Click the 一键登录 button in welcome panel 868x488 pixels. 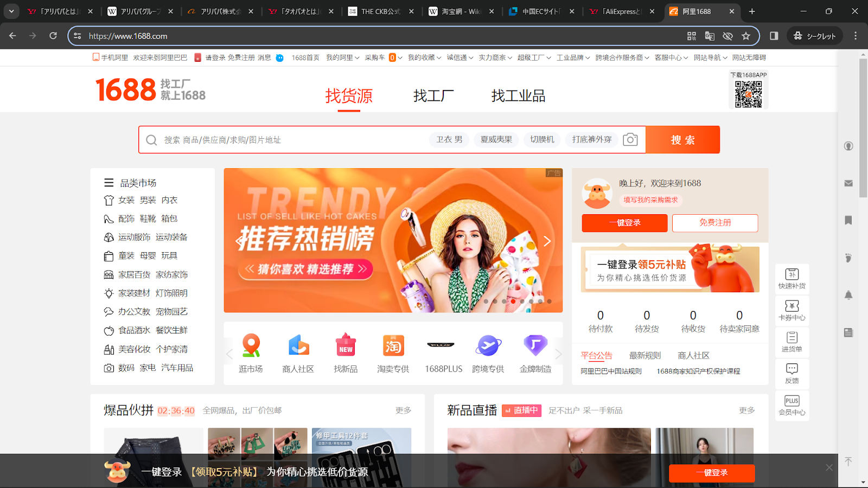(x=624, y=223)
